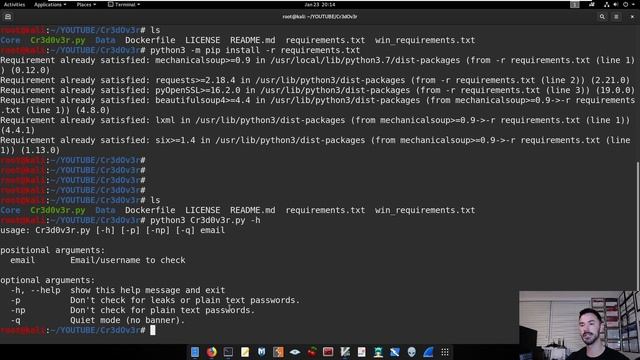Click the '-np' option flag

18,310
